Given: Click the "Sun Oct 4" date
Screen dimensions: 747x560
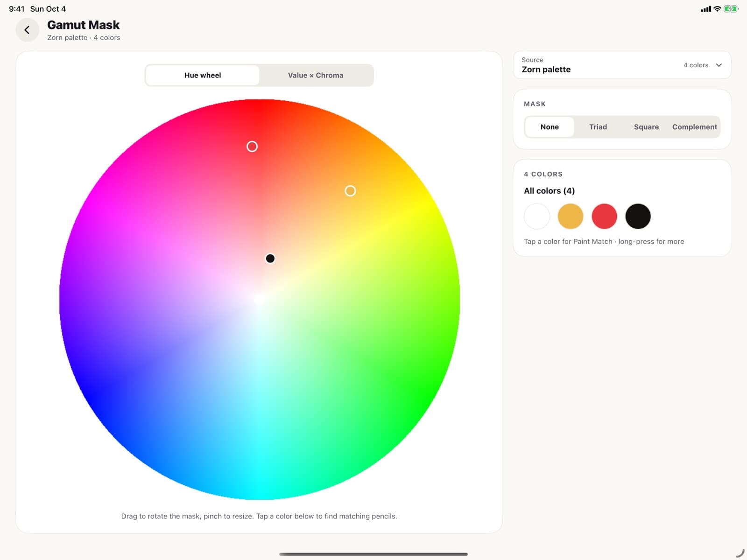Looking at the screenshot, I should [48, 9].
